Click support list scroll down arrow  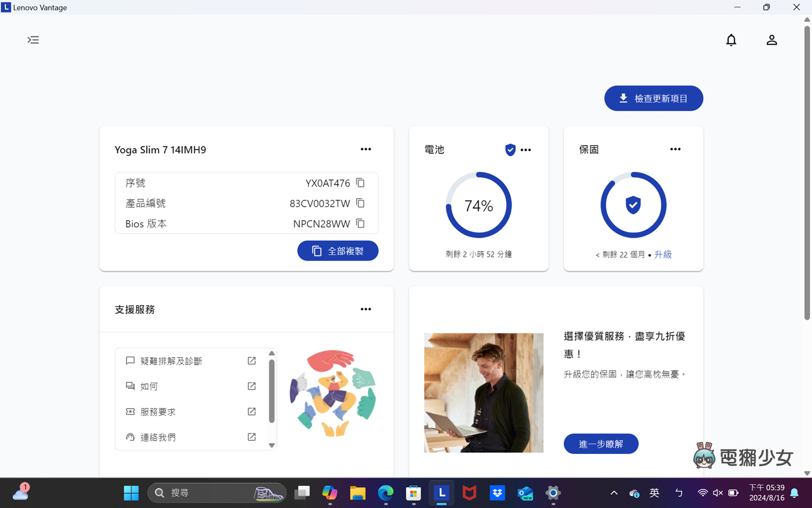click(x=272, y=445)
